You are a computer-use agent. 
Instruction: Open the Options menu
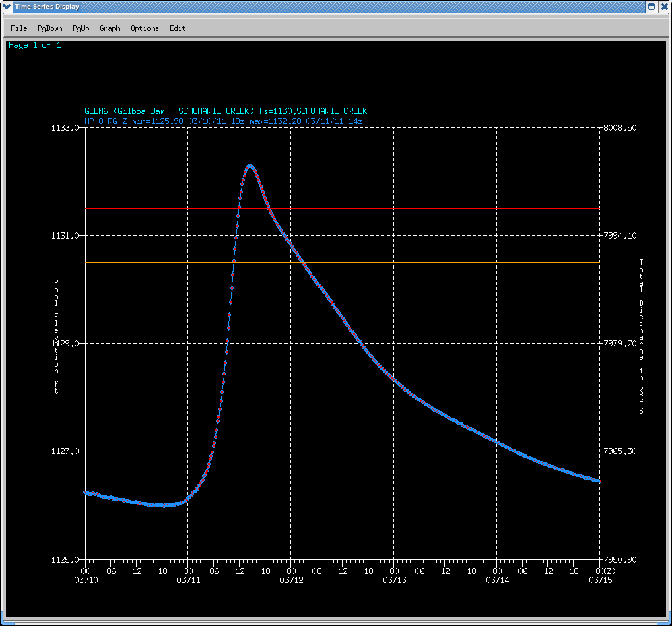[145, 28]
